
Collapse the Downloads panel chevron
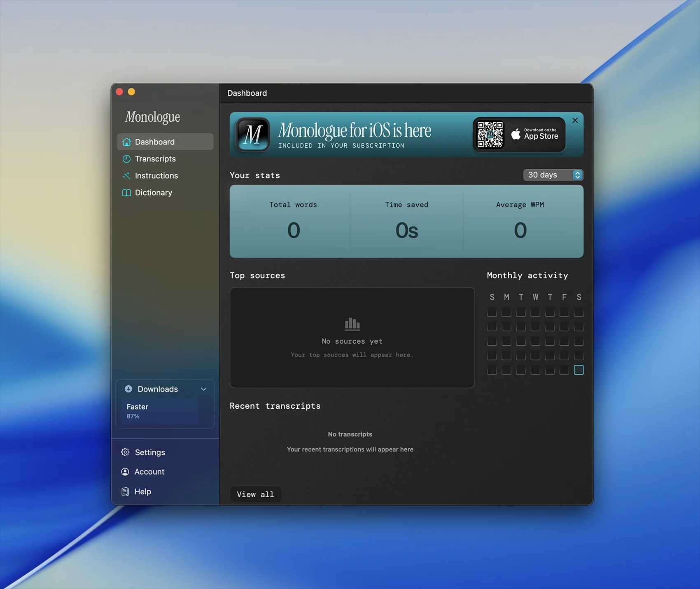203,389
